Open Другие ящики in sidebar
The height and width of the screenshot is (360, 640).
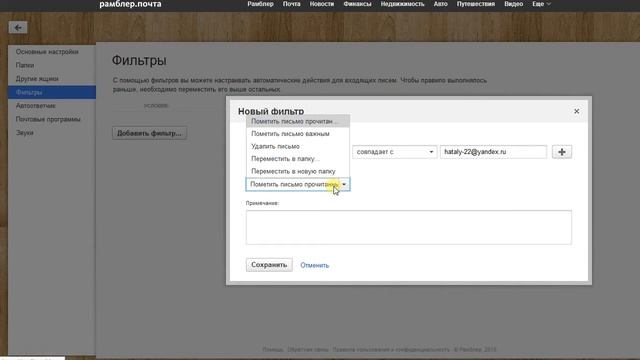(37, 79)
